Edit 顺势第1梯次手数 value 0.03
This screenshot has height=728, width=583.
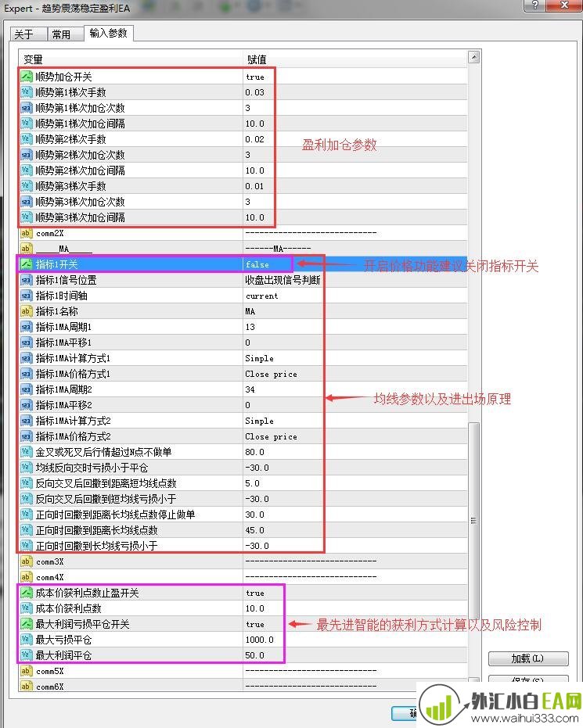pyautogui.click(x=254, y=92)
